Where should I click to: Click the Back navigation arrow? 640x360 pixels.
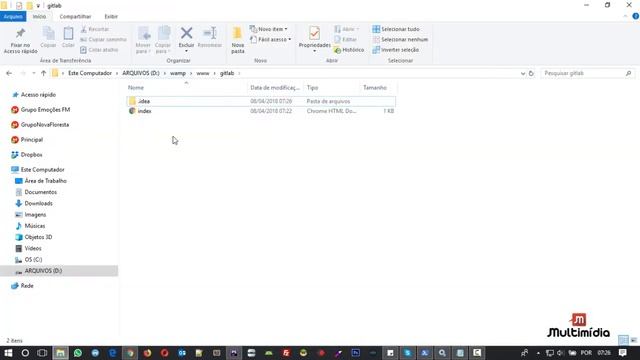tap(9, 73)
